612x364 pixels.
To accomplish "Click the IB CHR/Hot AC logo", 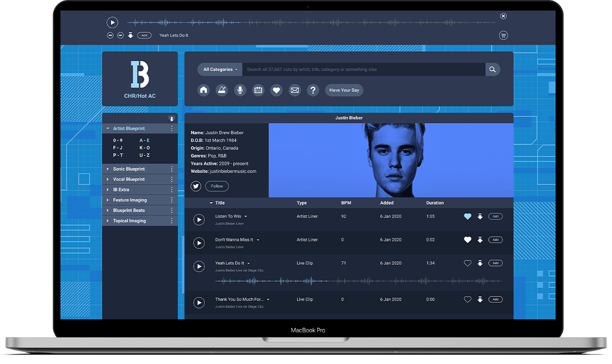I will [x=140, y=79].
